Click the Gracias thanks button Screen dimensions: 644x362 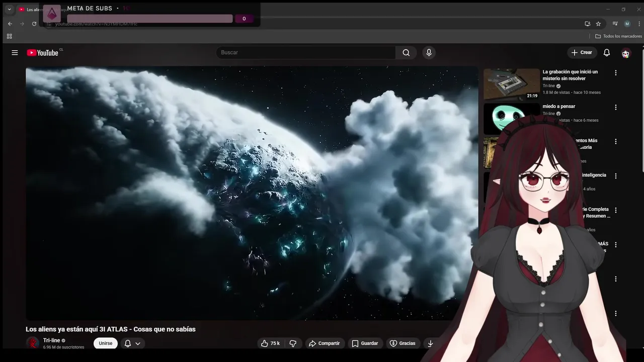[x=403, y=343]
